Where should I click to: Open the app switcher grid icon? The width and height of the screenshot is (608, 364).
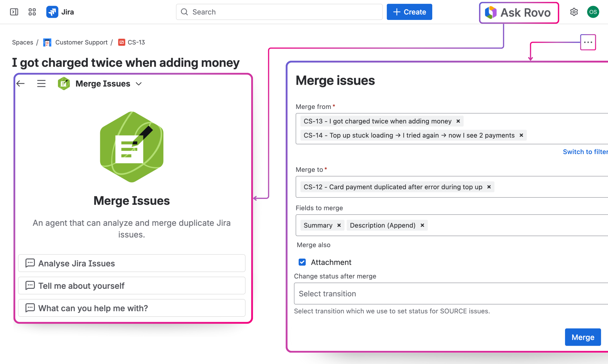click(32, 12)
